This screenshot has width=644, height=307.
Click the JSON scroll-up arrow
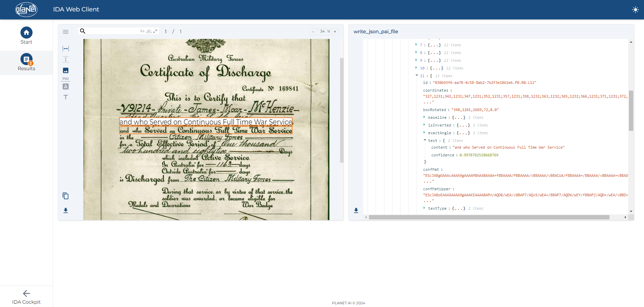(631, 42)
